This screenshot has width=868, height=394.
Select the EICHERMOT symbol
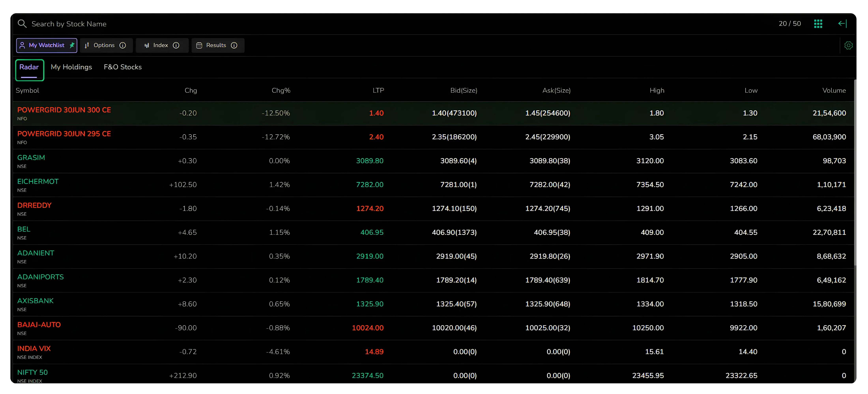point(38,182)
